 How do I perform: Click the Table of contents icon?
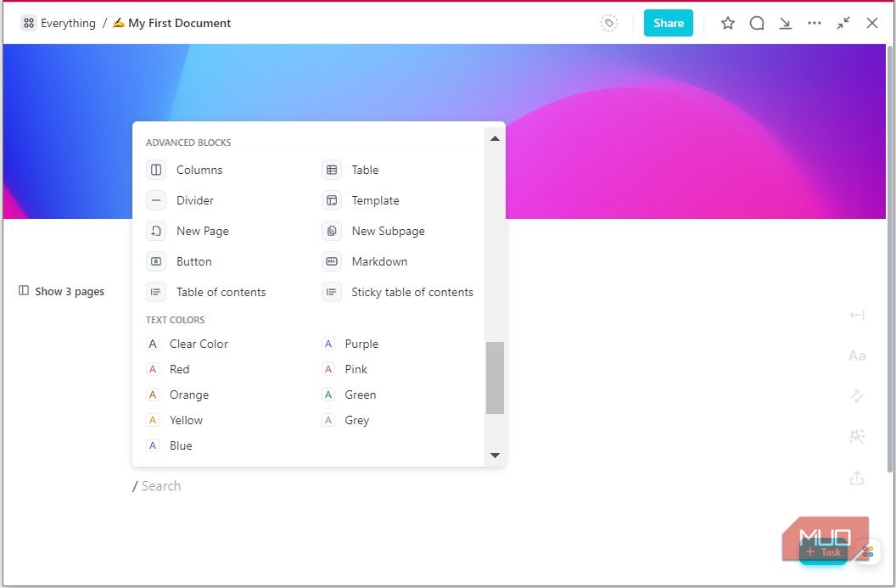[x=156, y=292]
